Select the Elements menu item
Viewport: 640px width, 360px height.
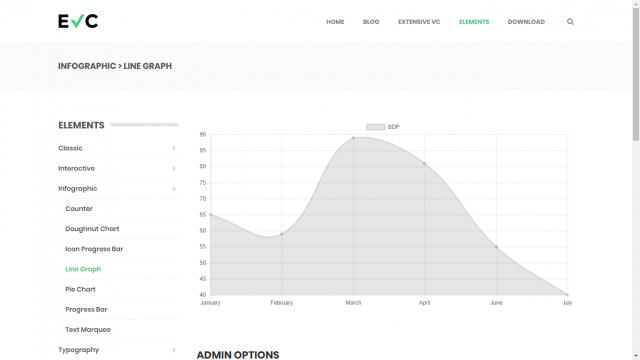[x=474, y=22]
